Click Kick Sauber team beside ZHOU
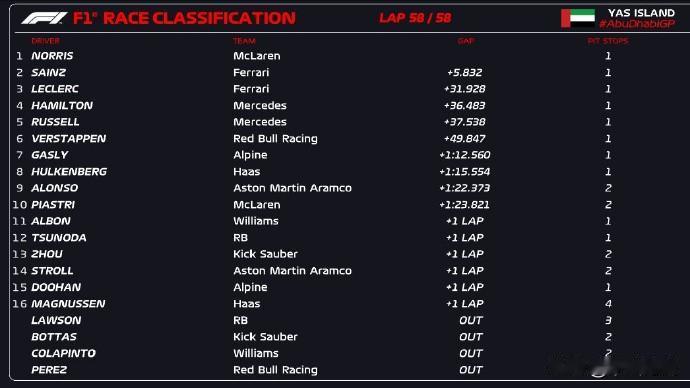The width and height of the screenshot is (690, 388). point(265,254)
